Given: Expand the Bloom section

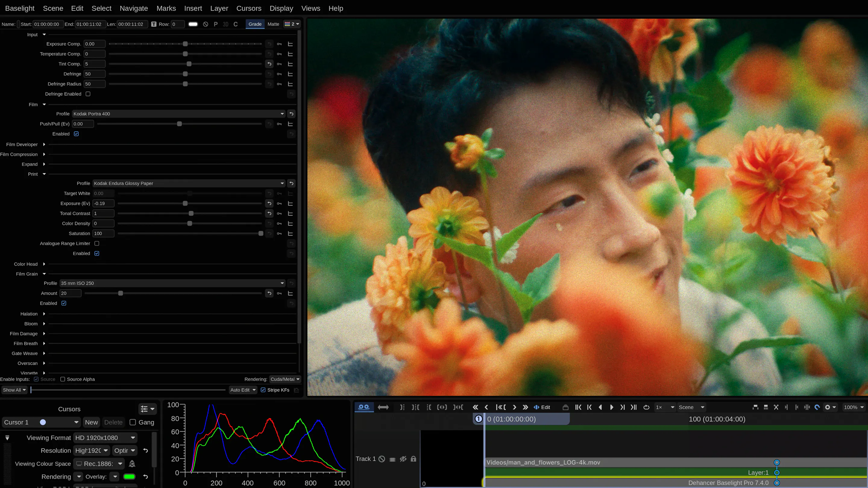Looking at the screenshot, I should [x=44, y=324].
